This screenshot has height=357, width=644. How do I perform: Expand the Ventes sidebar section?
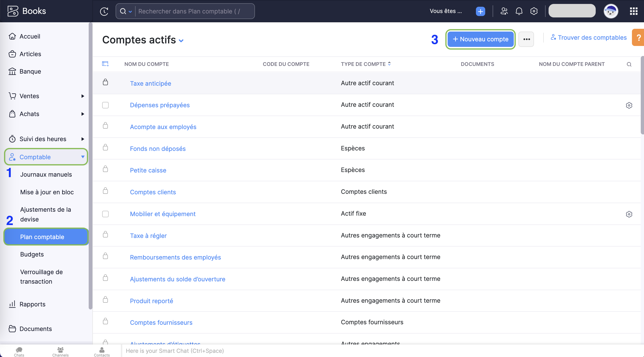click(82, 96)
